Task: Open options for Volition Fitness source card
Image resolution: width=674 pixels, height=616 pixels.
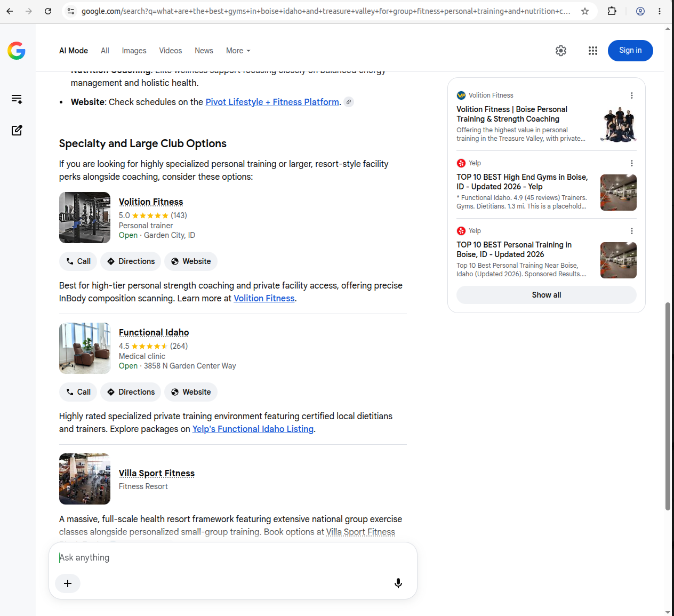Action: [632, 95]
